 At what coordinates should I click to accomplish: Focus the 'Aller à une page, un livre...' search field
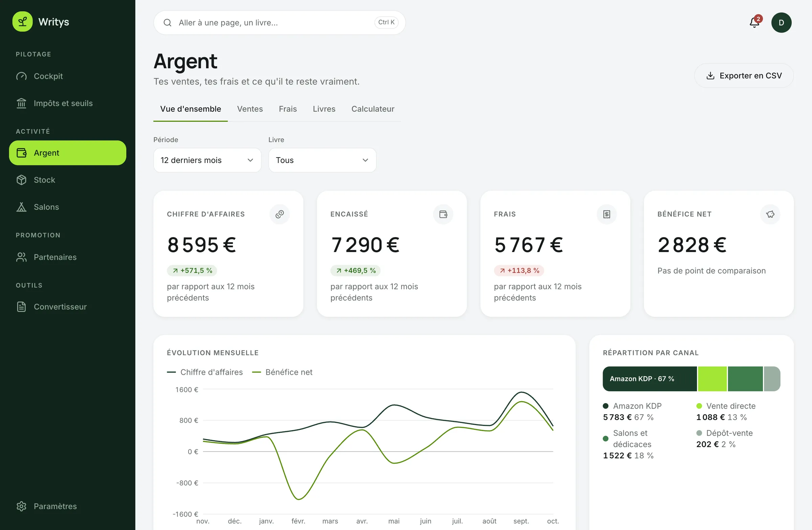tap(279, 23)
